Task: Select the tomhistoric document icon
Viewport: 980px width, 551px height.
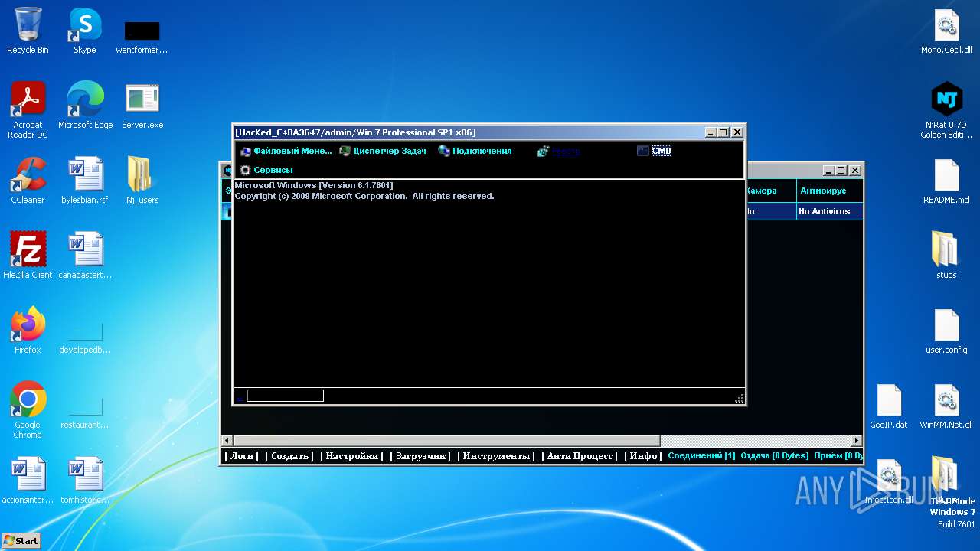Action: (85, 481)
